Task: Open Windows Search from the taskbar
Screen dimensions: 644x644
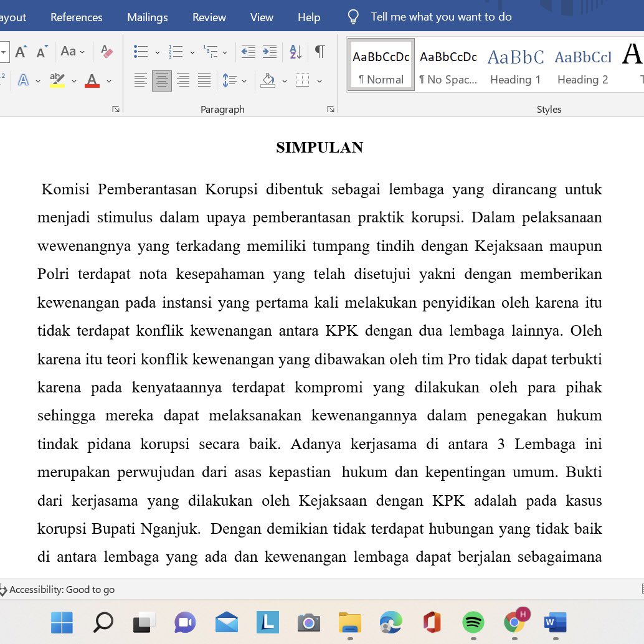Action: (103, 622)
